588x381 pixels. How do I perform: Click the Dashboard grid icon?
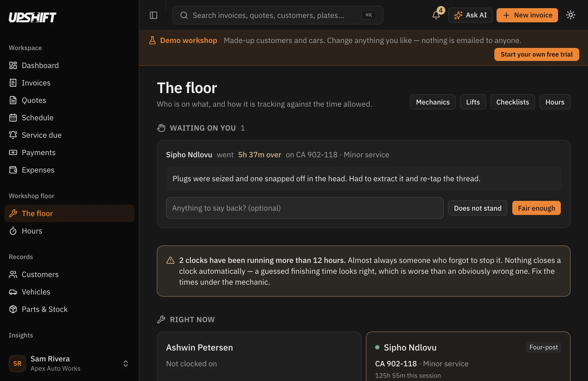13,65
